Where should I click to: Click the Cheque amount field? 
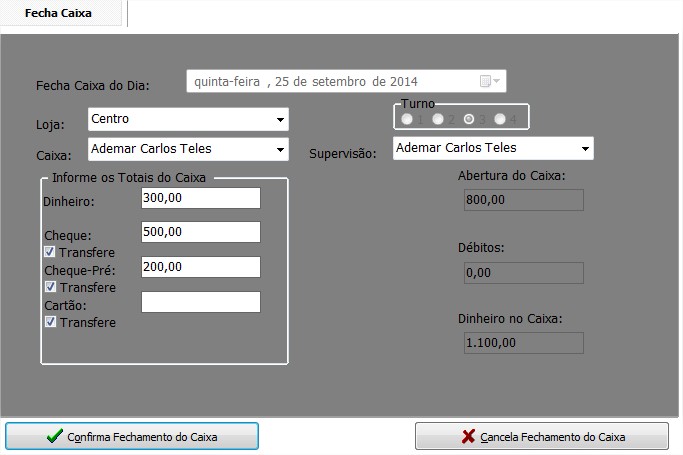(200, 232)
